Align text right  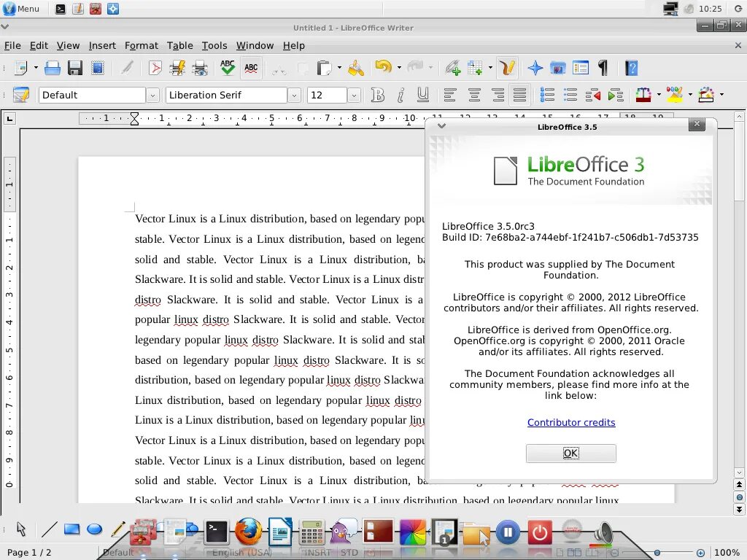498,95
